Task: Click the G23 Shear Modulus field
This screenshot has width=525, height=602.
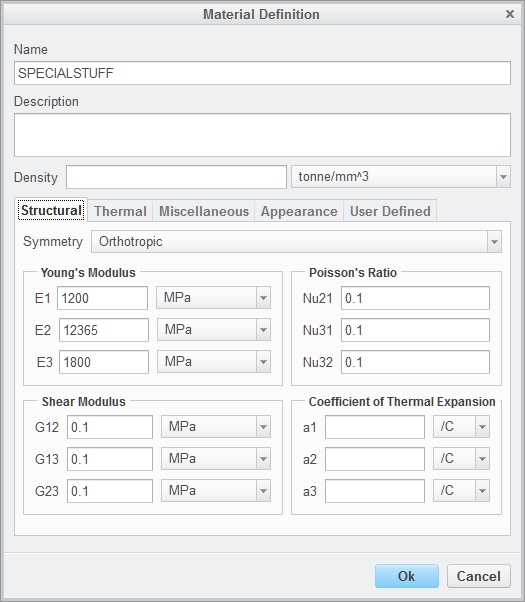Action: point(110,491)
